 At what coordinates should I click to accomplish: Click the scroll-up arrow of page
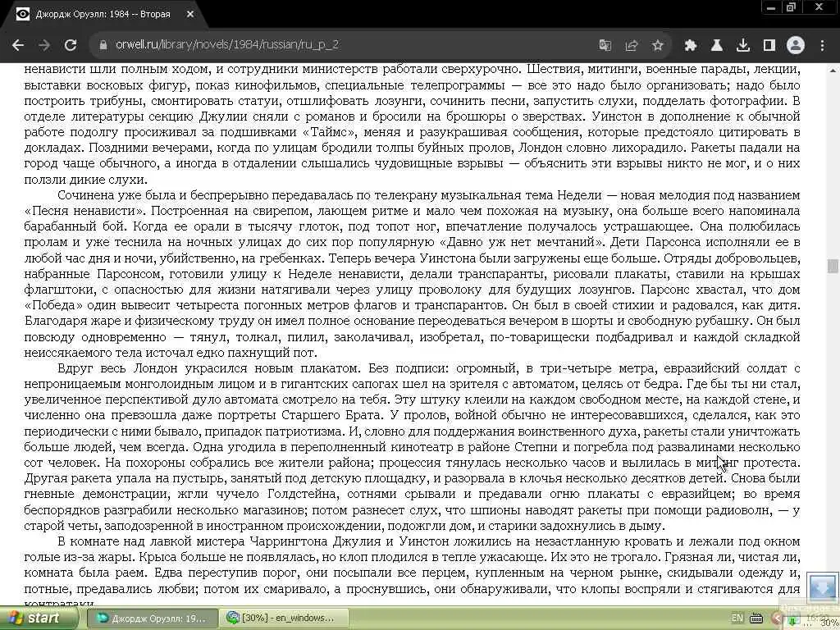coord(833,71)
